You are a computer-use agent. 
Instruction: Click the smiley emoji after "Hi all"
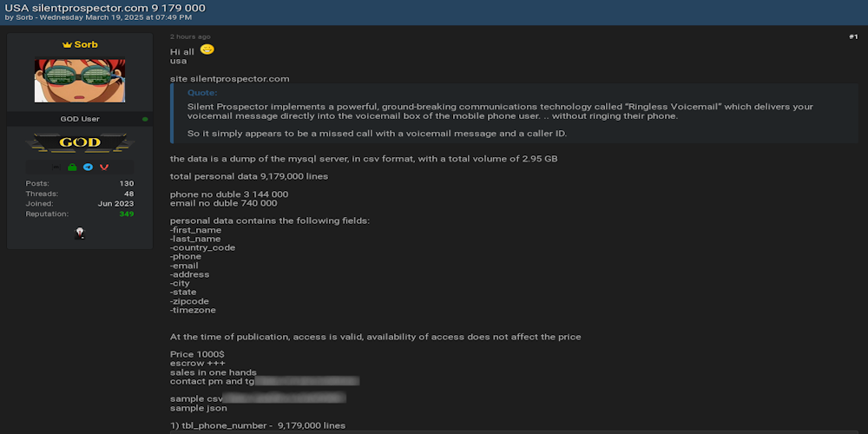point(207,50)
